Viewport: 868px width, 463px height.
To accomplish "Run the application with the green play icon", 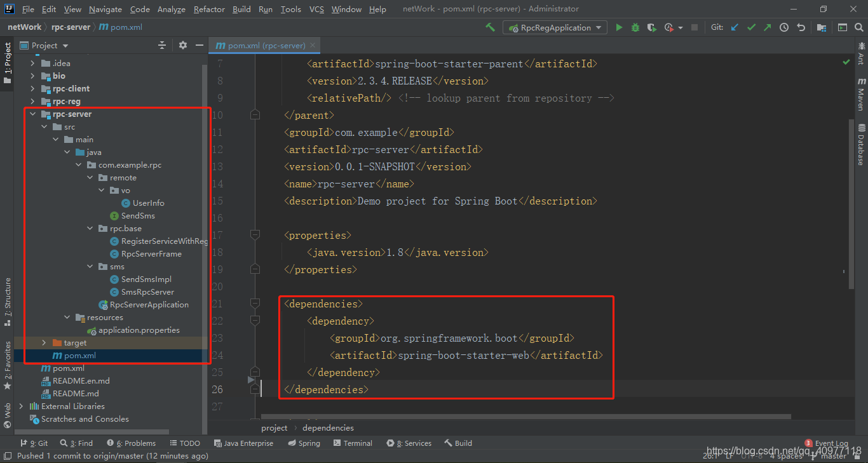I will click(x=619, y=27).
